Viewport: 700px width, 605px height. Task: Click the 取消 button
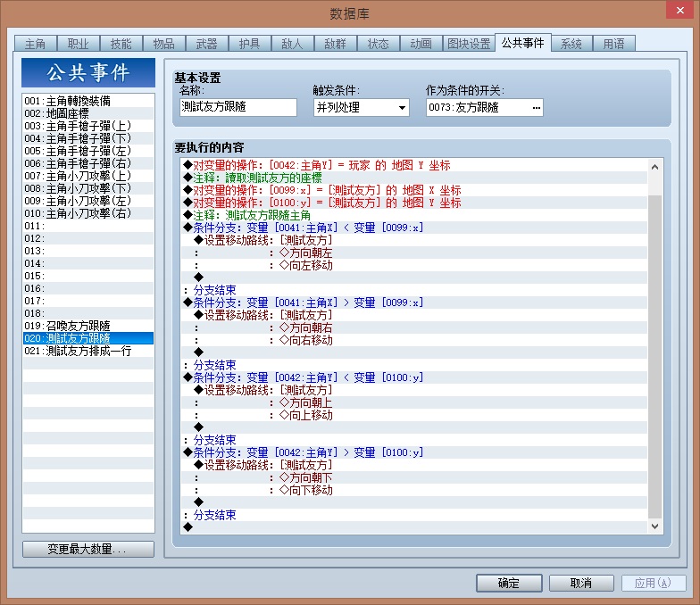pyautogui.click(x=581, y=583)
